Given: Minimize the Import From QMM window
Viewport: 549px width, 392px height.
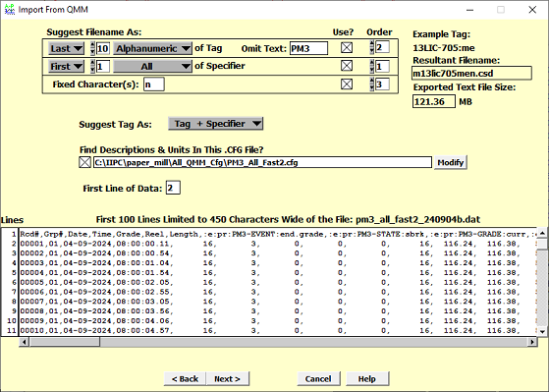Looking at the screenshot, I should [469, 10].
